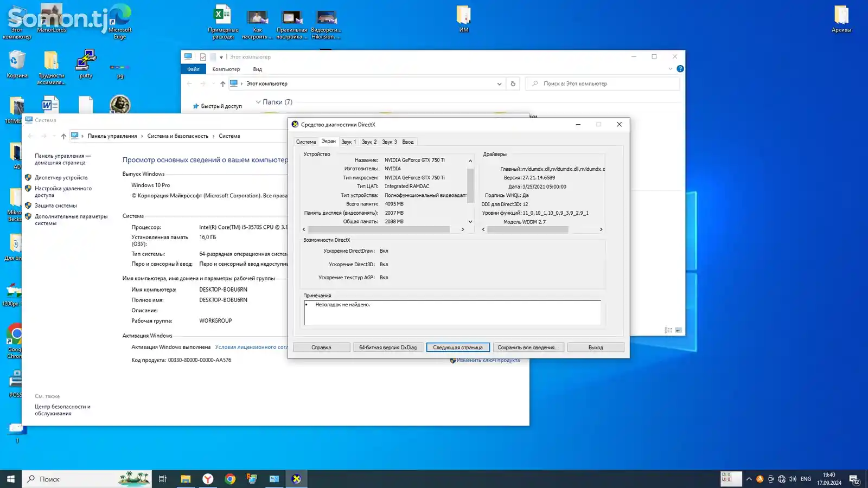Click the Следующая страница button
Viewport: 868px width, 488px height.
[458, 348]
